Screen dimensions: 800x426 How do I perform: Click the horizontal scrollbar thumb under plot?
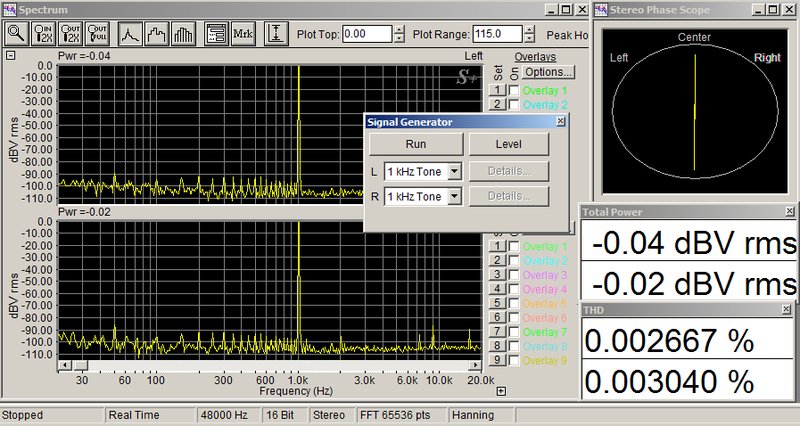click(81, 365)
